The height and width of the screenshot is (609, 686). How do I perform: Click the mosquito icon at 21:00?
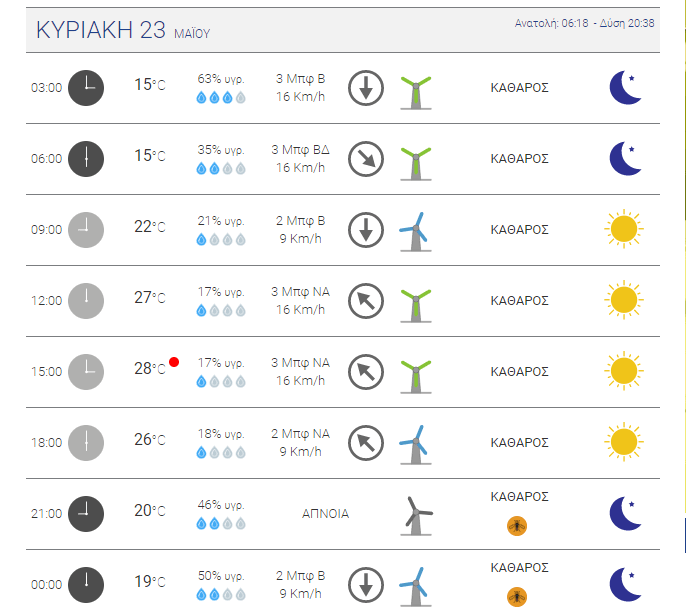517,526
